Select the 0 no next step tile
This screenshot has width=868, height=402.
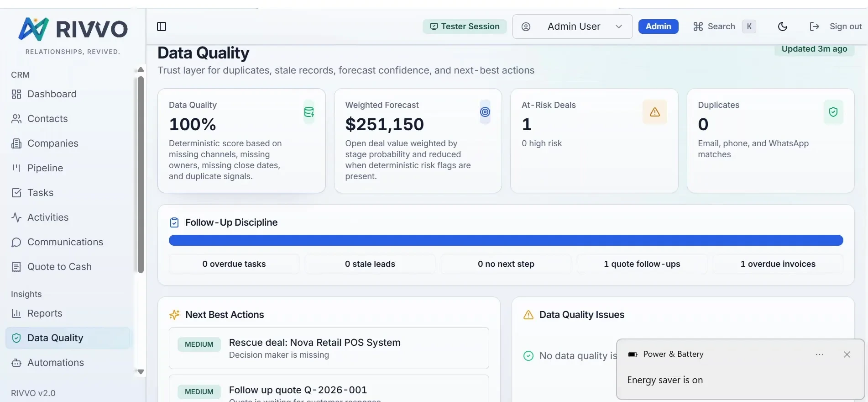point(506,264)
